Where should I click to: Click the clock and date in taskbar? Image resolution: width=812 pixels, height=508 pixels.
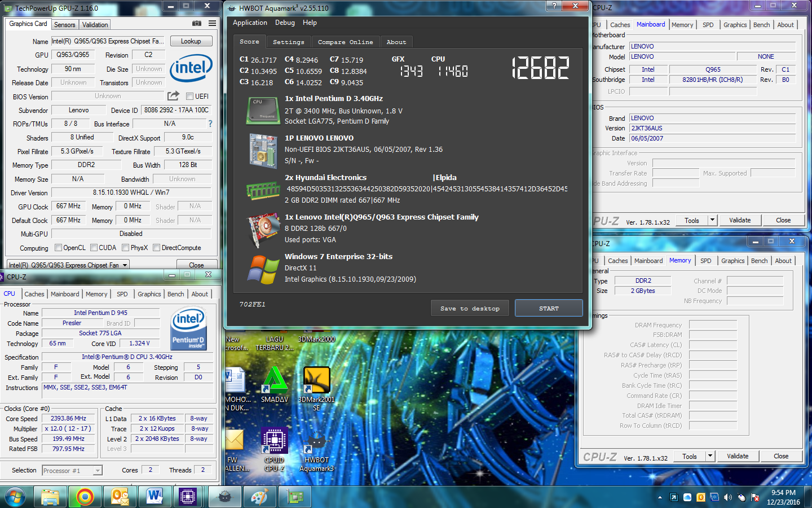[x=783, y=497]
